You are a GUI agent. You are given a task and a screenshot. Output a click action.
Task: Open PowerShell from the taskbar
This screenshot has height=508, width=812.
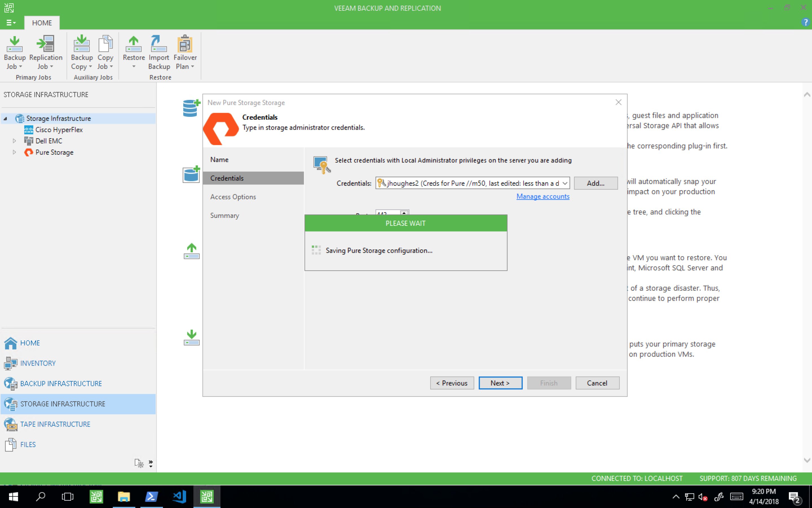(151, 497)
